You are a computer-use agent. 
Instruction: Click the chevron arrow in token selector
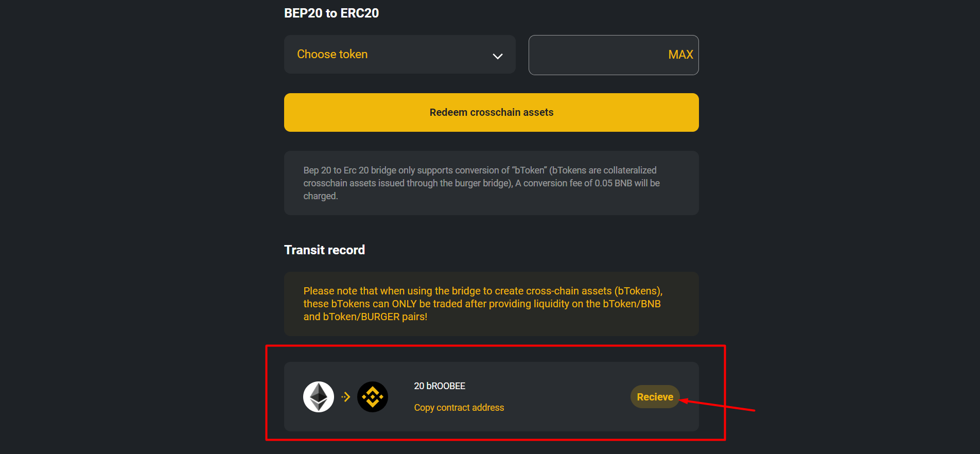tap(497, 56)
